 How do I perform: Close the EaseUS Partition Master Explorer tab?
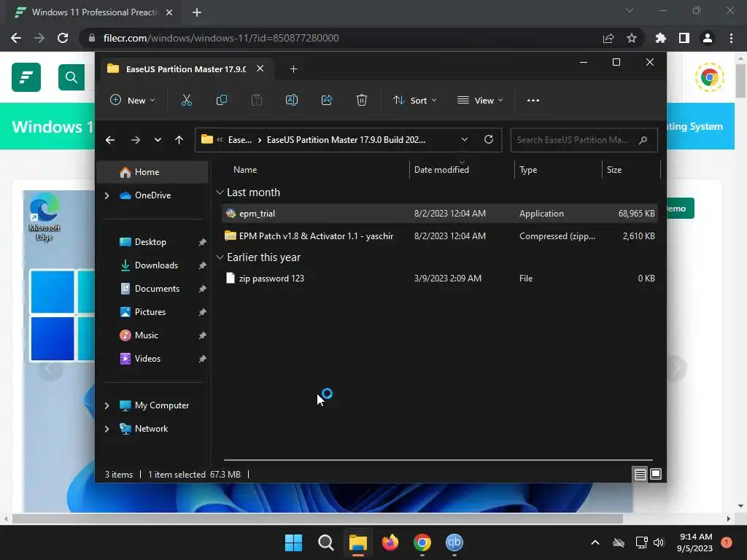pos(260,69)
